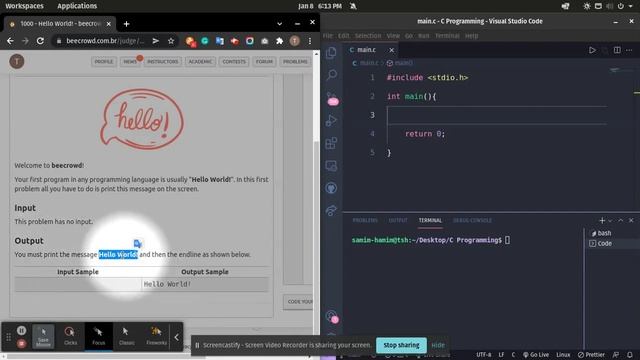
Task: Click the beecrowd user avatar
Action: (x=17, y=62)
